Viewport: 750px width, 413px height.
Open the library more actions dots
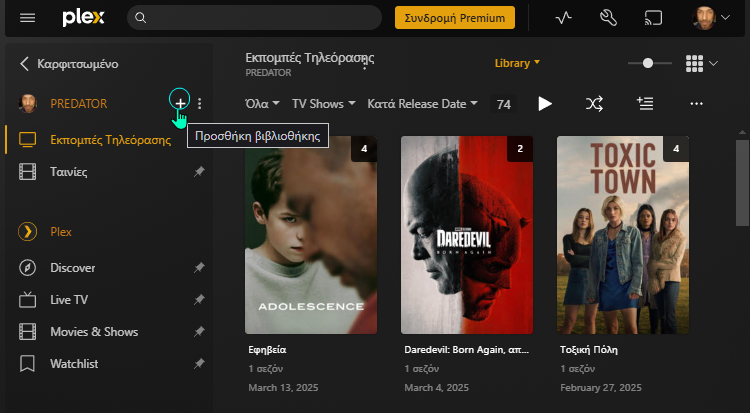point(696,104)
